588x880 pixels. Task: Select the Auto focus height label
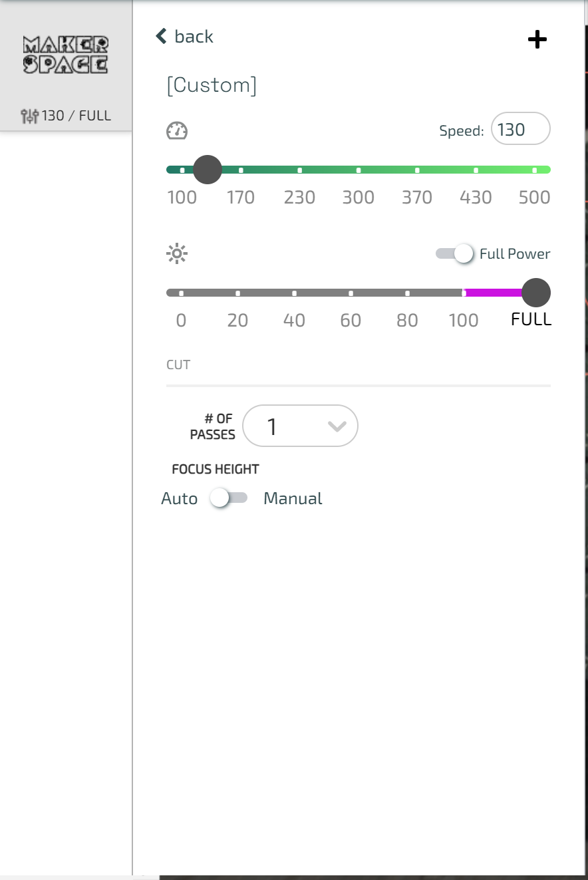point(179,498)
